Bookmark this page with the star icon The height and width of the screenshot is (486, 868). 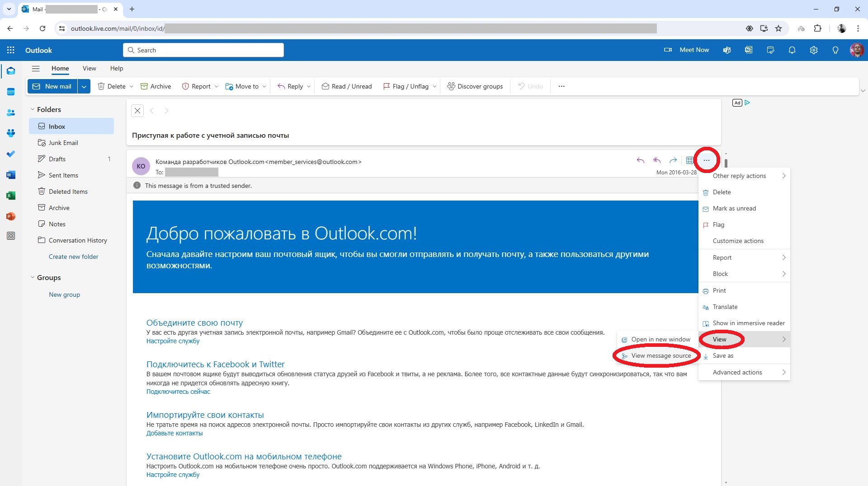(x=778, y=28)
